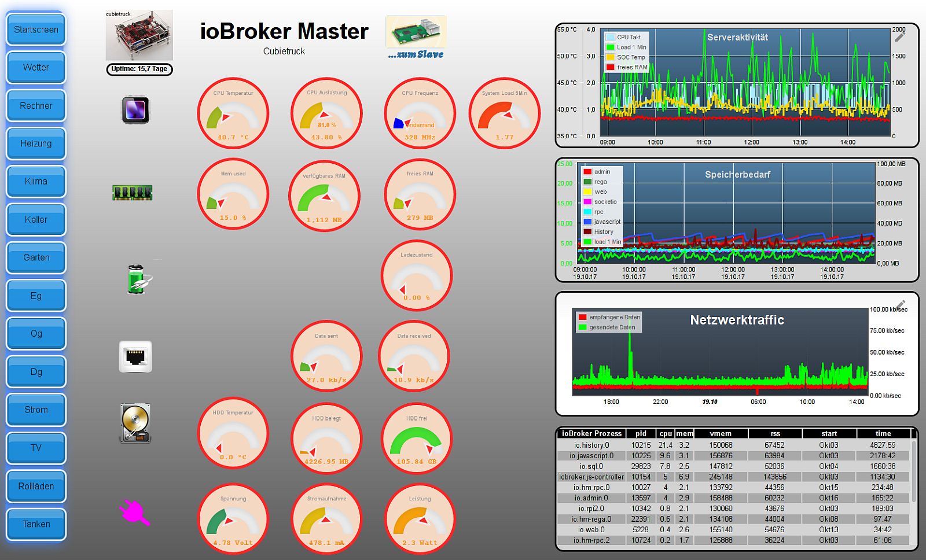Click the CPU Frequenz gauge
926x560 pixels.
click(420, 113)
